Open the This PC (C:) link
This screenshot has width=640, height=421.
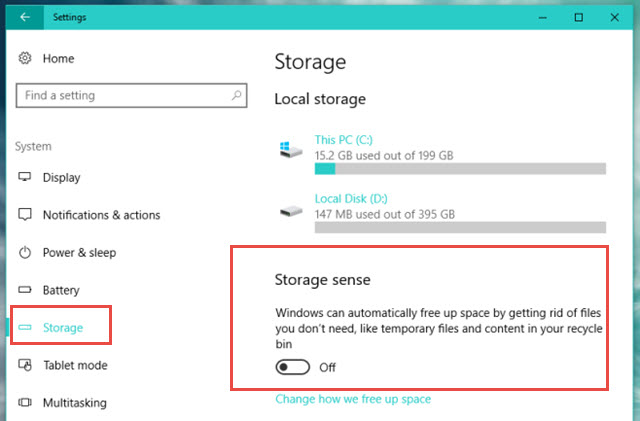pyautogui.click(x=343, y=140)
